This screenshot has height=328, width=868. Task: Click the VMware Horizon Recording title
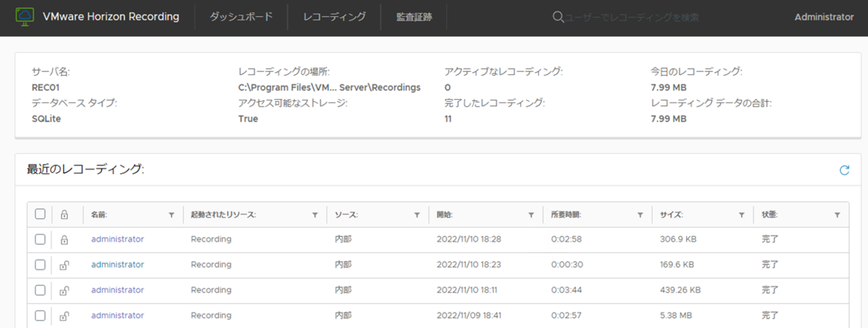111,17
